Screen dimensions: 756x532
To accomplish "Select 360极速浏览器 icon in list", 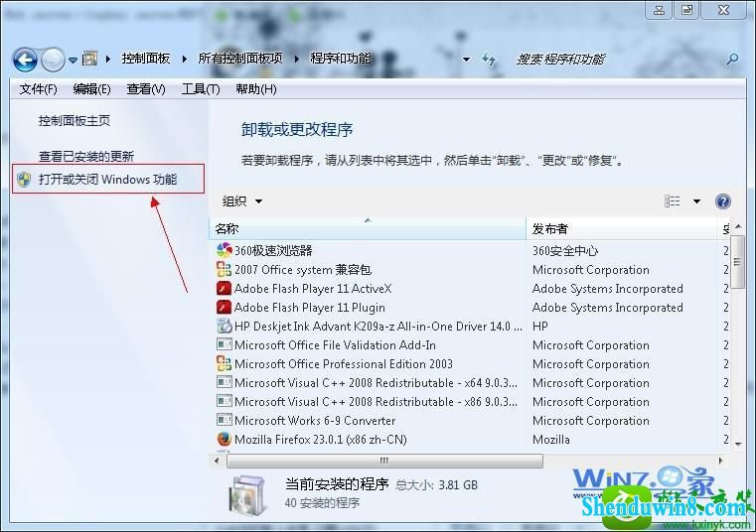I will [224, 250].
